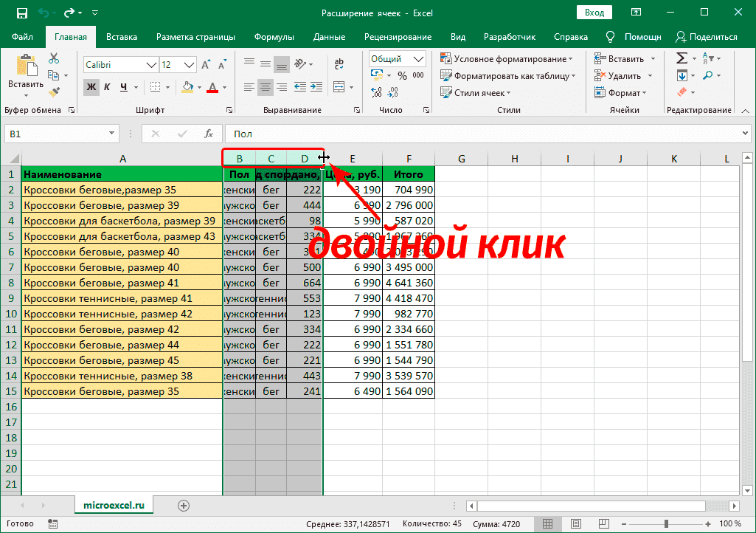Click the Find magnifying glass icon
Screen dimensions: 756x533
708,75
